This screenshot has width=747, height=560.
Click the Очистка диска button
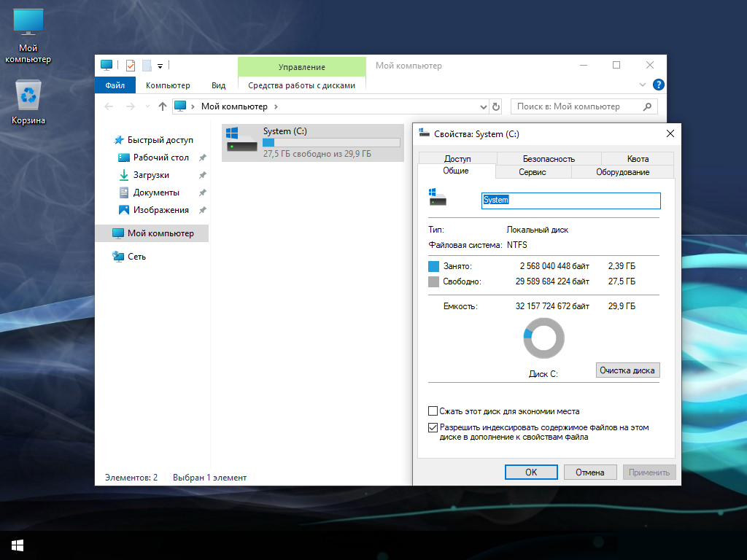pyautogui.click(x=627, y=370)
